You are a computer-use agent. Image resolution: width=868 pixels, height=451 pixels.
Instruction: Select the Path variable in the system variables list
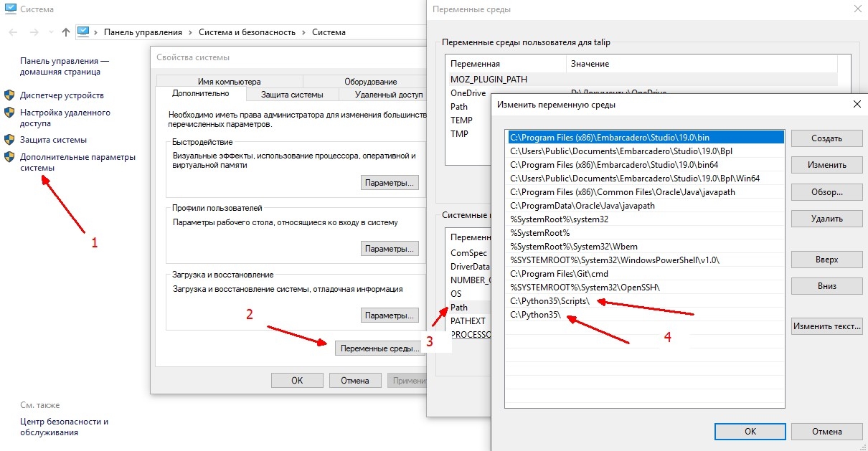tap(459, 308)
